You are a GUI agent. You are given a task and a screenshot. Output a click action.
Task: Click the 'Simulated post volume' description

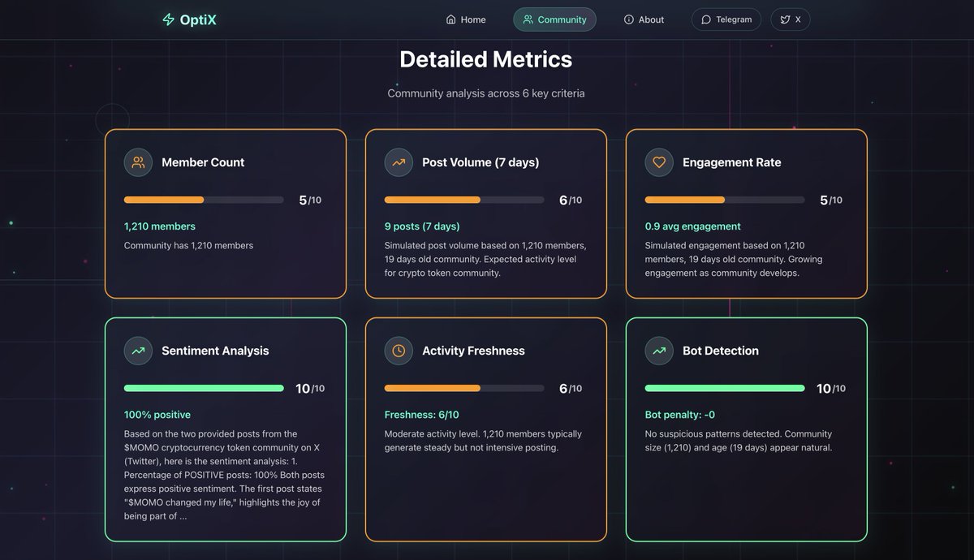click(485, 259)
